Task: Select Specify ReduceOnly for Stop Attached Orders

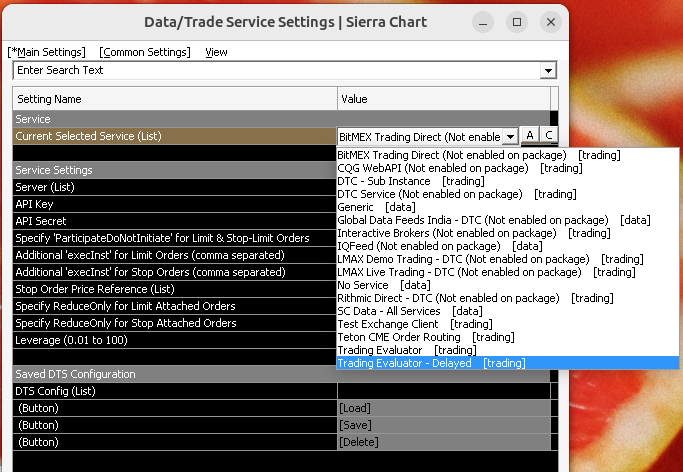Action: [175, 323]
